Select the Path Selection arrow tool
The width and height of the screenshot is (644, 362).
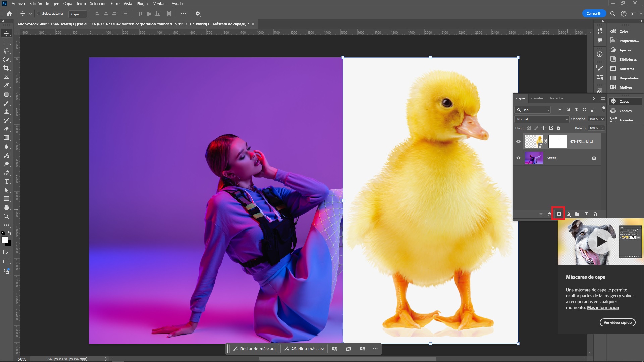coord(6,190)
